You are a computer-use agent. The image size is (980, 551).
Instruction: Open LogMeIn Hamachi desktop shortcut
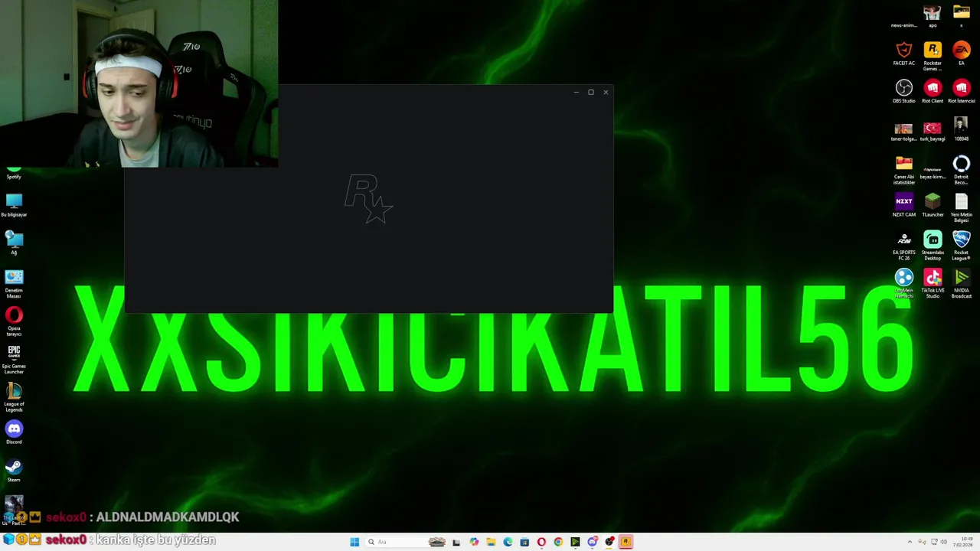904,283
